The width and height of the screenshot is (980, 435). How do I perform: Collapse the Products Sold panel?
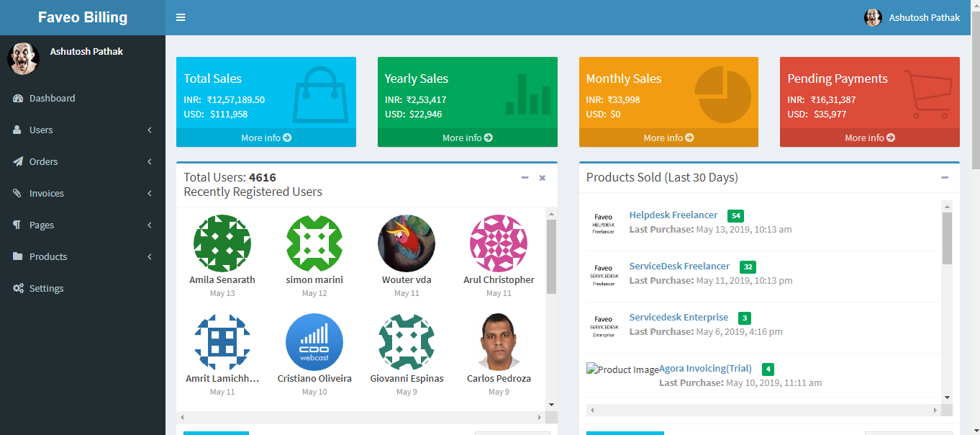[945, 178]
